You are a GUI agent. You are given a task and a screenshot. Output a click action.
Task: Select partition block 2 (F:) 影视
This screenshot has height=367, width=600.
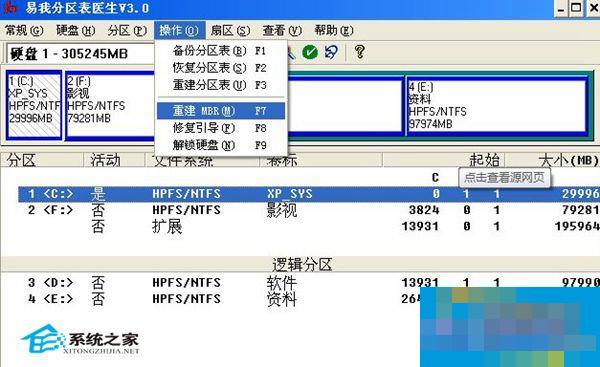tap(111, 105)
